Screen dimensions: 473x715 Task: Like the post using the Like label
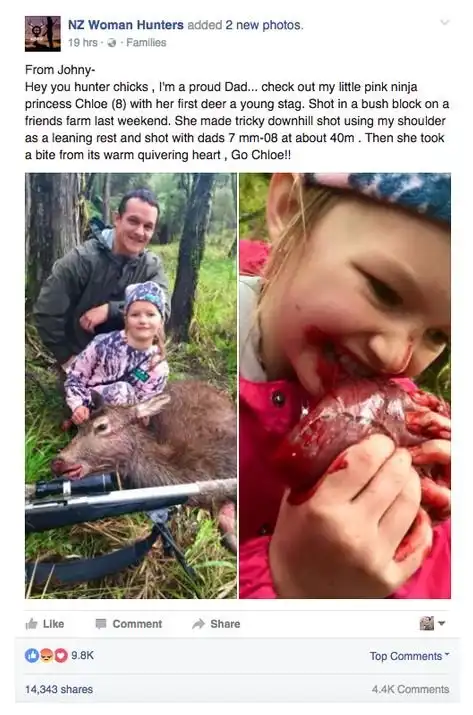point(53,624)
